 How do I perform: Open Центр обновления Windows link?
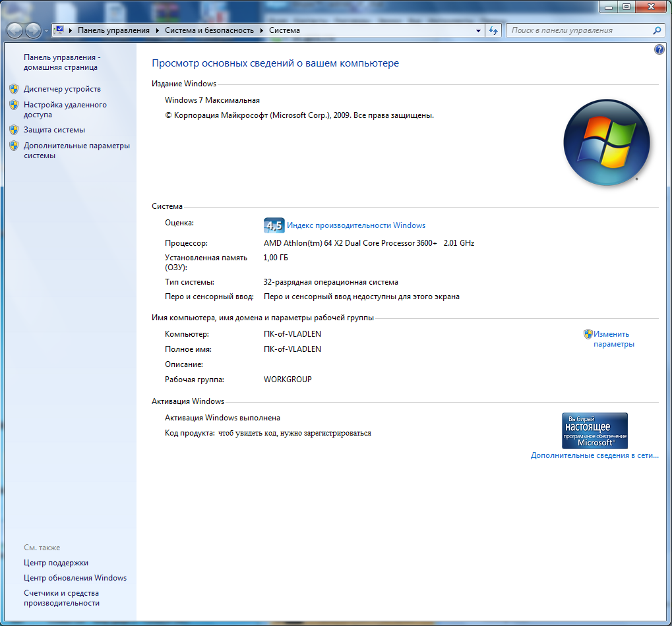click(75, 578)
